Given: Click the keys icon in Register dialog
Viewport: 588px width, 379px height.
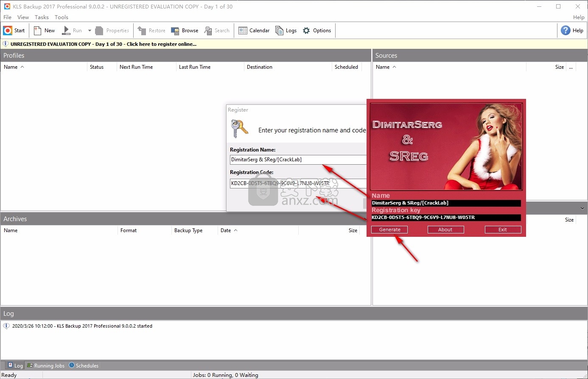Looking at the screenshot, I should pyautogui.click(x=240, y=129).
